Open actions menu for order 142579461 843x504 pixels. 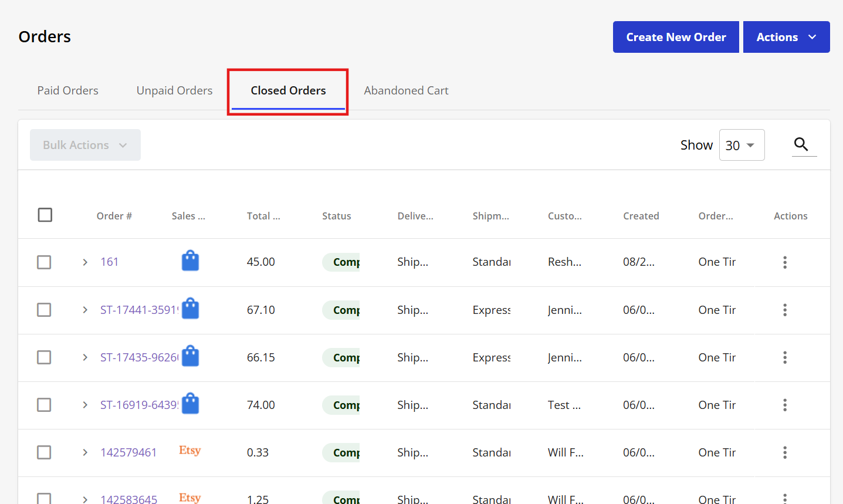(x=785, y=452)
